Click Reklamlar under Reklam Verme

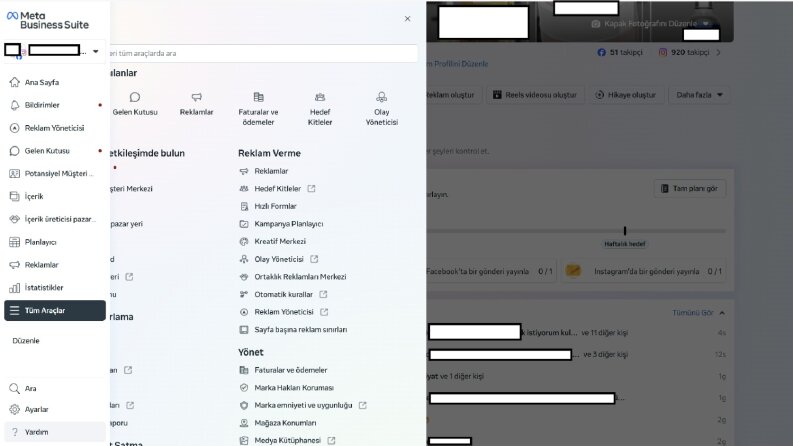(x=271, y=171)
